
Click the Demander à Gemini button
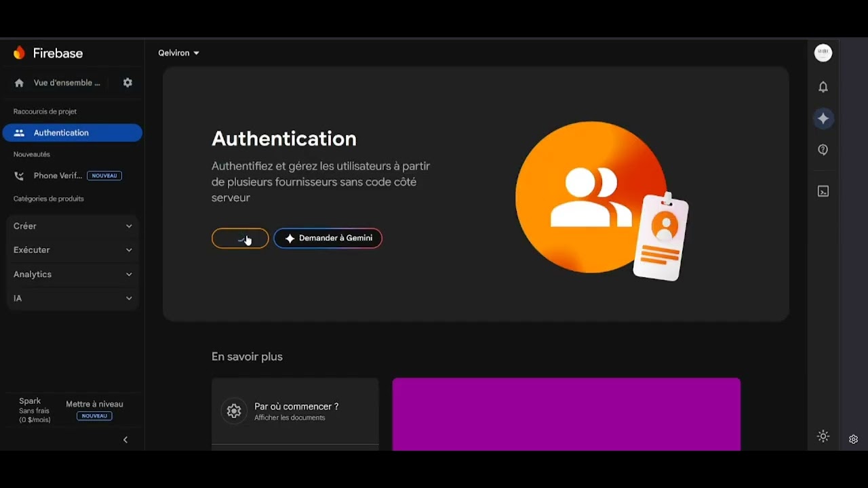328,238
